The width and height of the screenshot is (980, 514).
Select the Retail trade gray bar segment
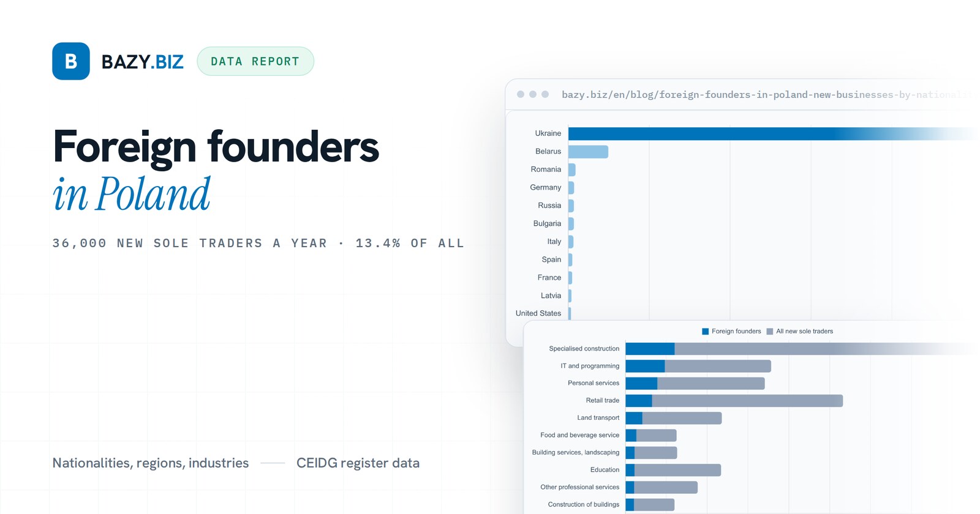pos(747,401)
